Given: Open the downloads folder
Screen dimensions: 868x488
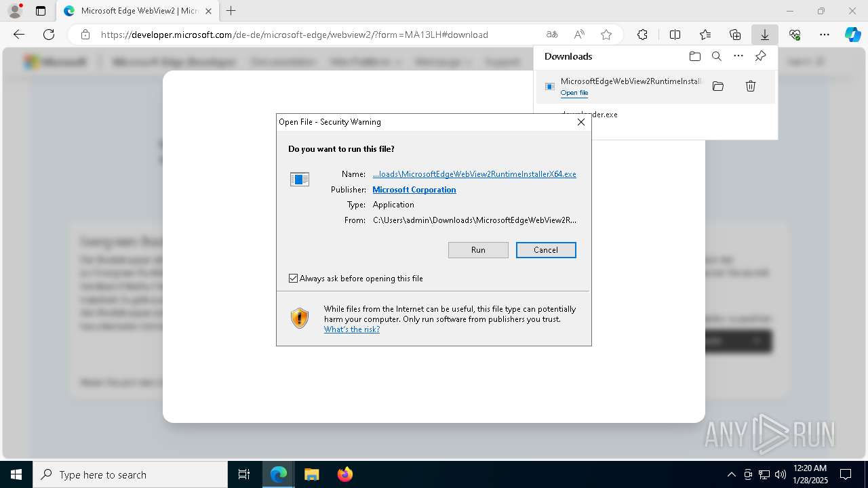Looking at the screenshot, I should pos(694,56).
